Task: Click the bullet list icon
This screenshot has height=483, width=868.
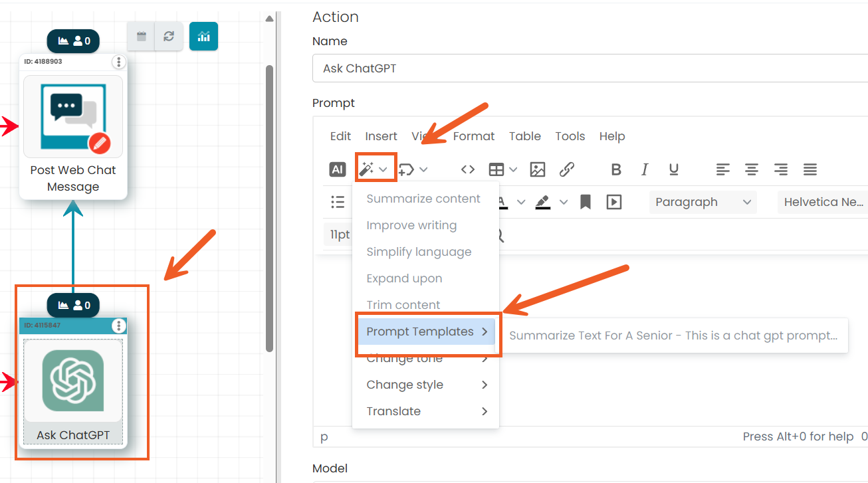Action: tap(338, 202)
